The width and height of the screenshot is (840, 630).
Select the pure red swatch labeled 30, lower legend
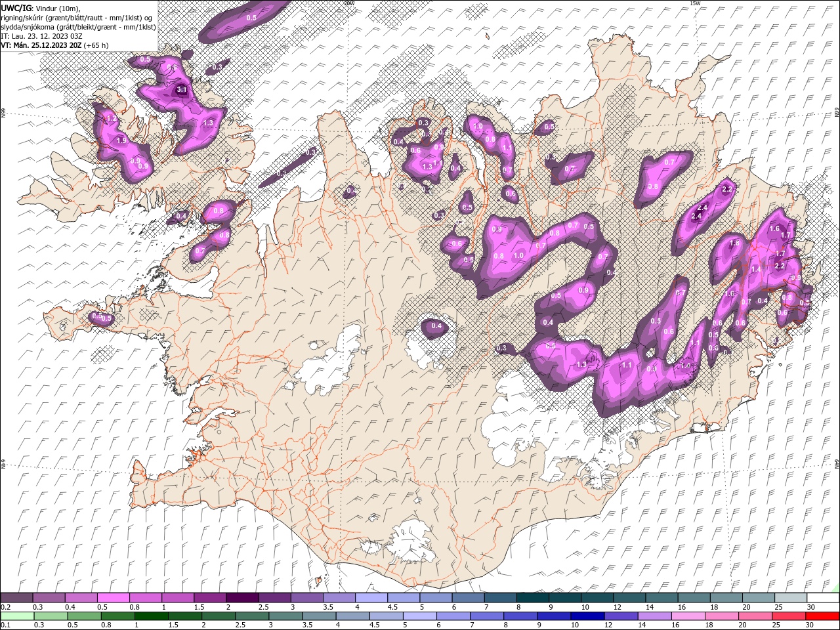(x=822, y=616)
